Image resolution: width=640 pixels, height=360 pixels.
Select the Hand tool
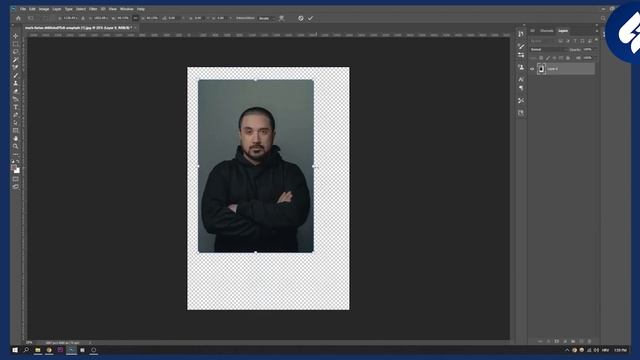(x=16, y=138)
